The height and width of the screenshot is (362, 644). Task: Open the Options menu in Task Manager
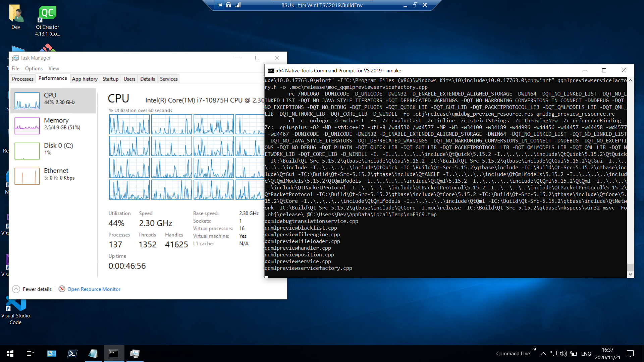(x=34, y=68)
